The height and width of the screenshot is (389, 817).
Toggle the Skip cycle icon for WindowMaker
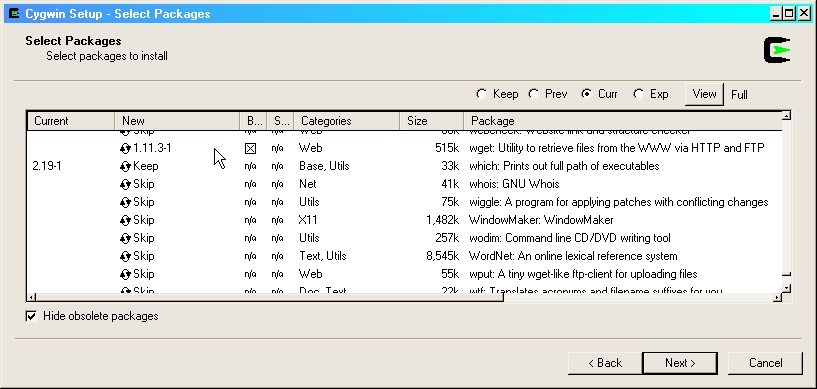pyautogui.click(x=125, y=220)
